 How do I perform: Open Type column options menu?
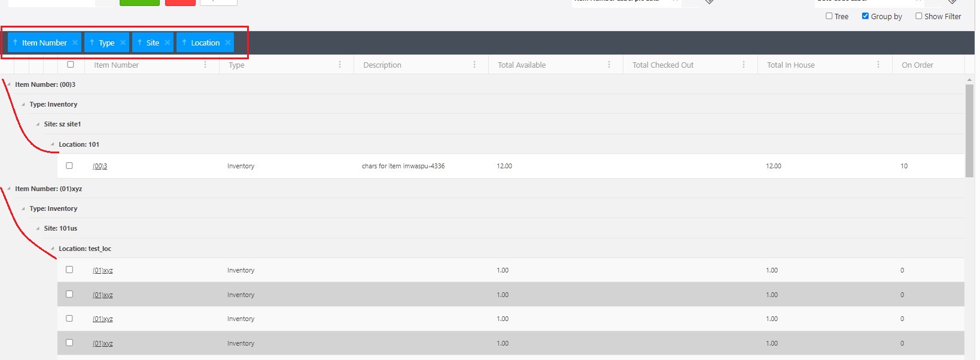(x=340, y=65)
